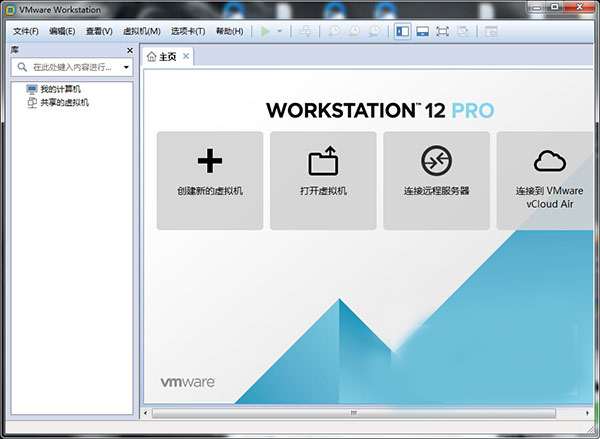Image resolution: width=600 pixels, height=439 pixels.
Task: Click the 连接到 VMware vCloud Air tile
Action: point(545,181)
